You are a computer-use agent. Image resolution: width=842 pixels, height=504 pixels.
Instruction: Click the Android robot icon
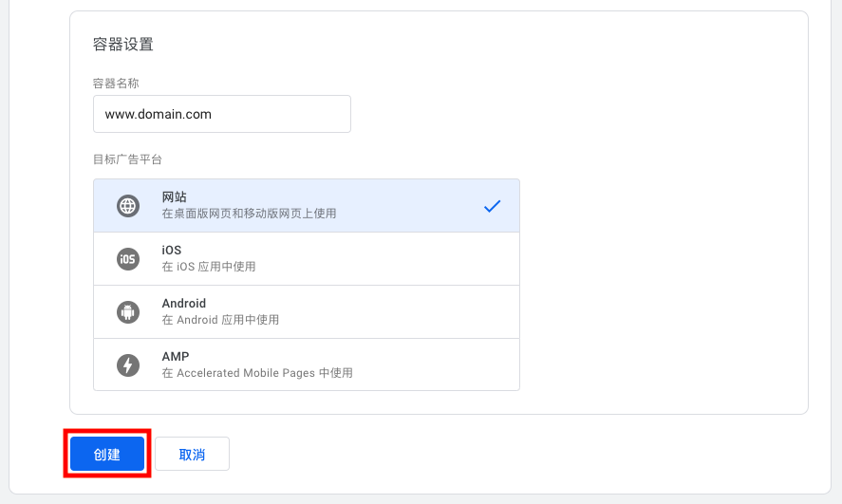point(128,312)
